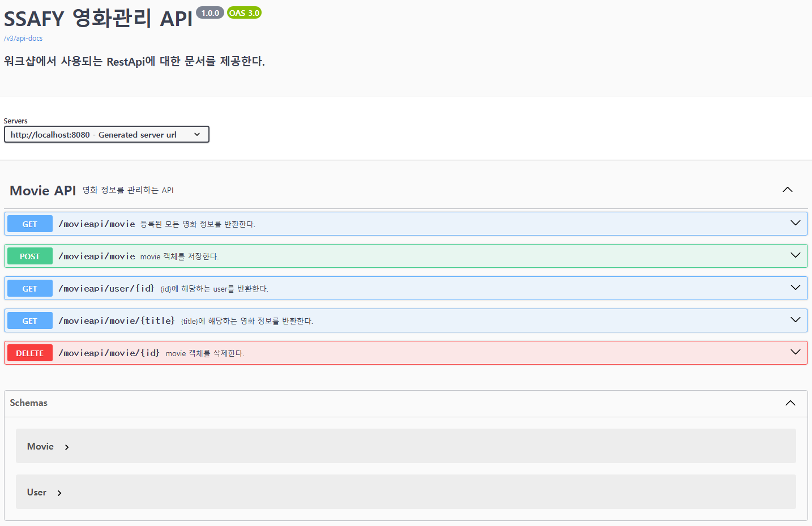This screenshot has width=812, height=526.
Task: Click description '등록된 모든 영화 정보를 반환한다.'
Action: tap(198, 224)
